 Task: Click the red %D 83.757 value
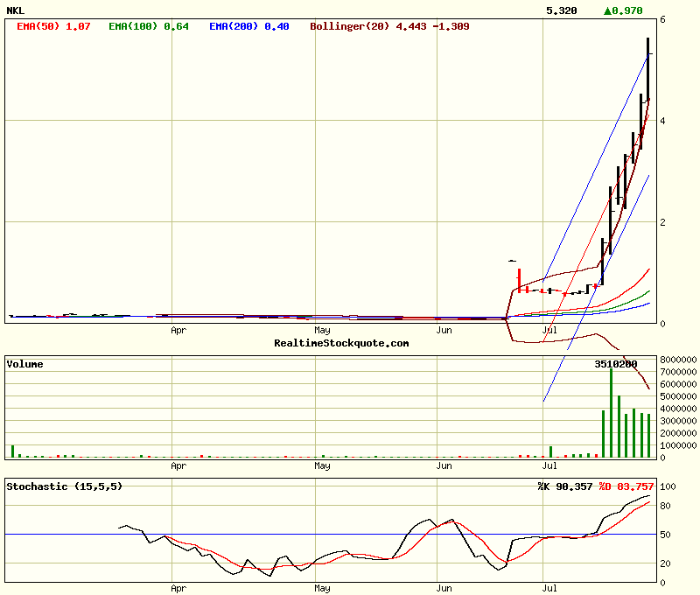[x=626, y=486]
